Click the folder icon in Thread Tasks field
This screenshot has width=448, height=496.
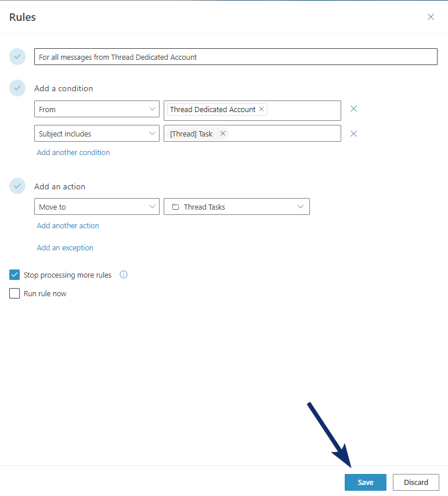[175, 207]
